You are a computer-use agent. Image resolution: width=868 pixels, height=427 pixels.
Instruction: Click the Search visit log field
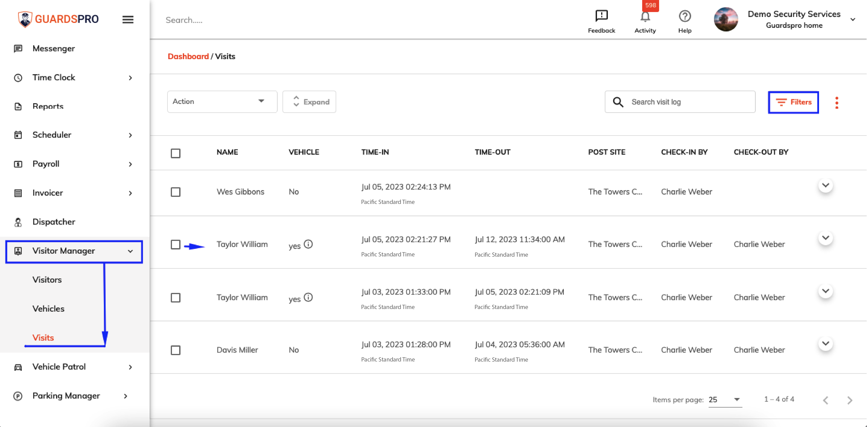[x=680, y=102]
